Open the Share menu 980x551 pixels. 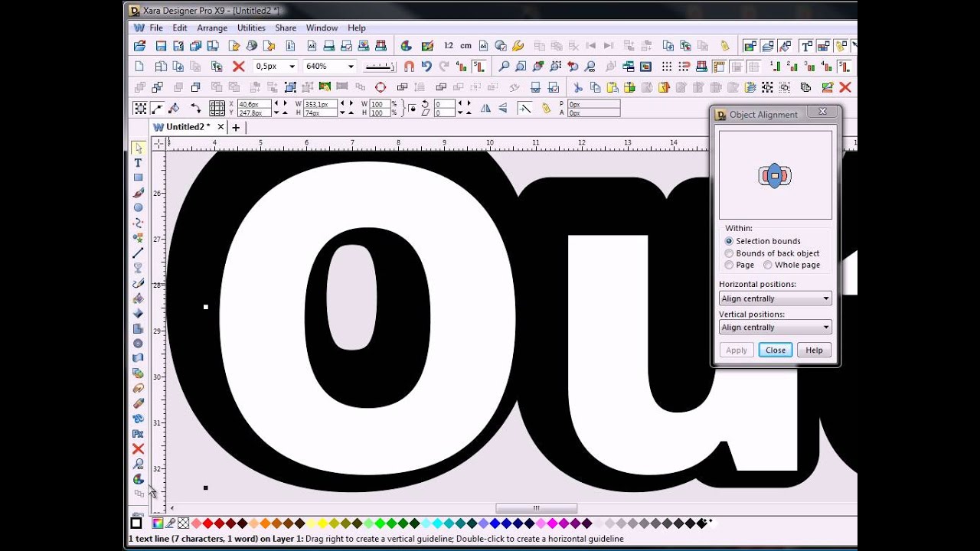click(x=286, y=28)
